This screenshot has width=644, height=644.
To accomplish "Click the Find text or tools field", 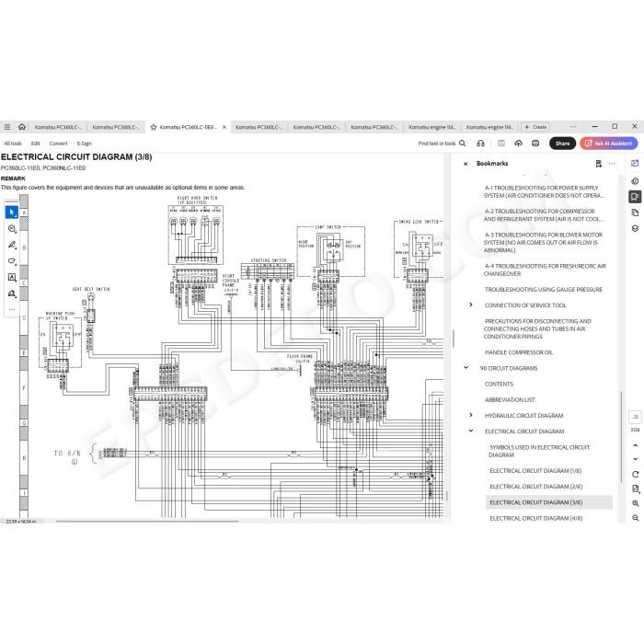I will 437,144.
